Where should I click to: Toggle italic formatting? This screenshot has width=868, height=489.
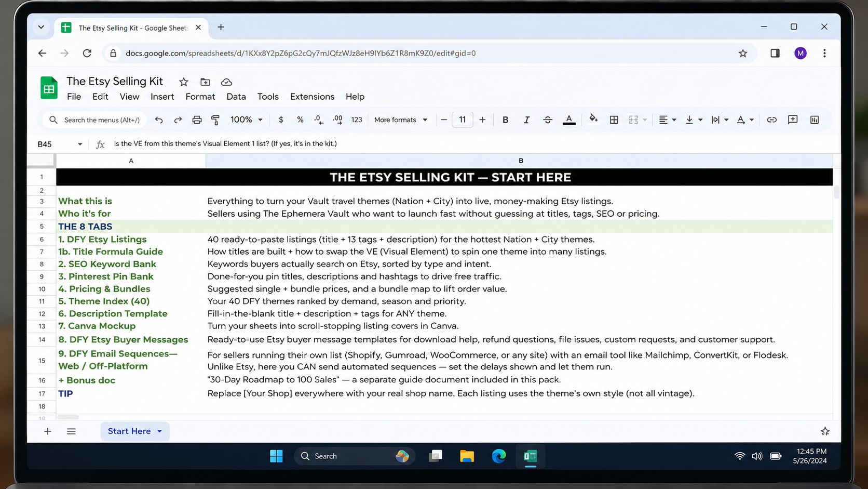pyautogui.click(x=526, y=120)
